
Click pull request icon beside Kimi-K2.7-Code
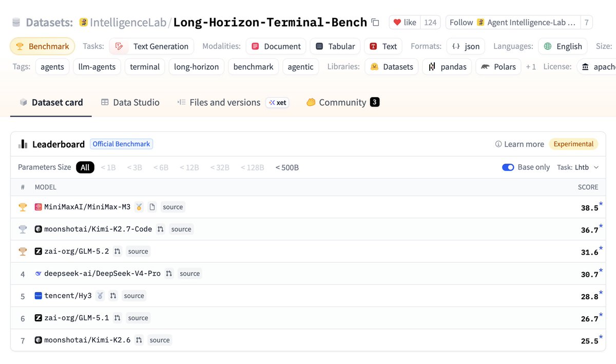coord(161,229)
